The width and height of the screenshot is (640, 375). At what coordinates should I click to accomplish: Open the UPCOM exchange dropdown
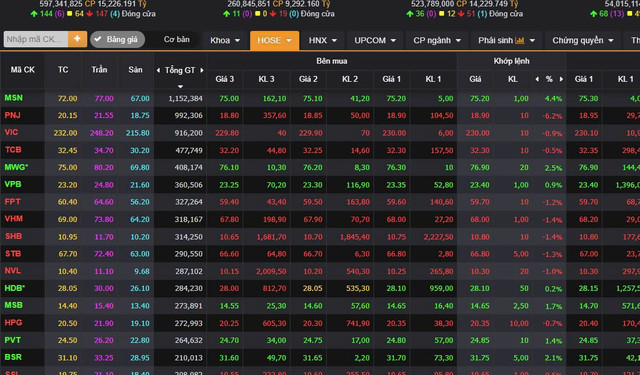click(375, 40)
